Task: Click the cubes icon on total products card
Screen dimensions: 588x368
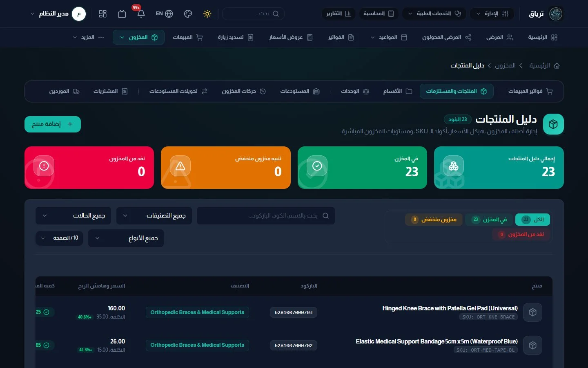Action: pos(453,166)
